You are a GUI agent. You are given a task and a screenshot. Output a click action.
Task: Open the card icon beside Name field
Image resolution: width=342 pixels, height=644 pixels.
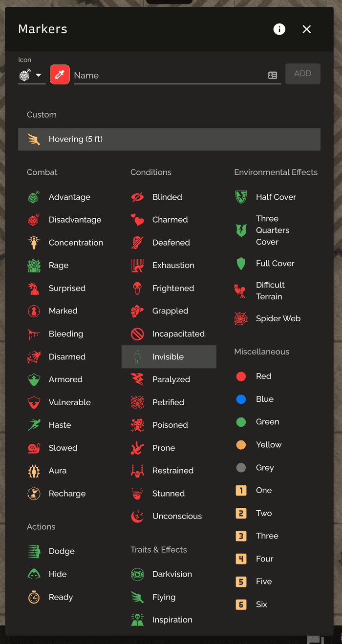273,75
